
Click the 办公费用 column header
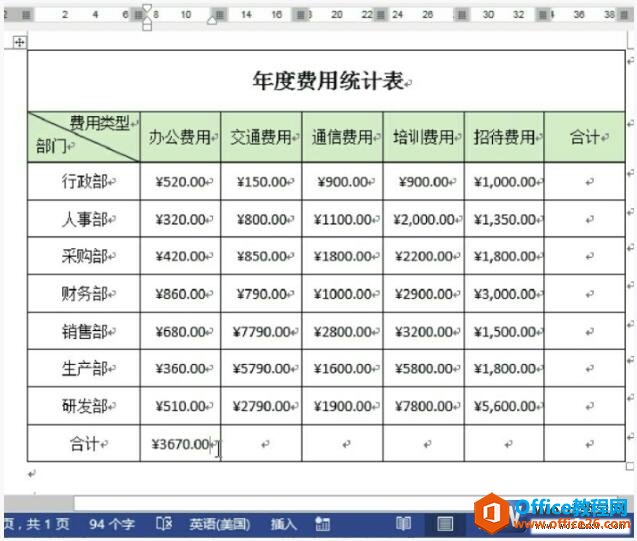(x=180, y=137)
